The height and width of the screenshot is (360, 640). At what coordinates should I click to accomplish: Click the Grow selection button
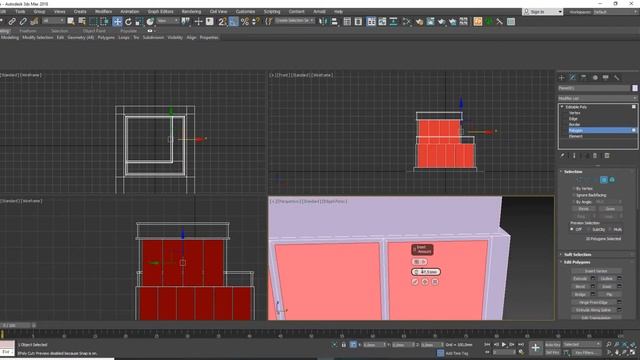pyautogui.click(x=610, y=209)
